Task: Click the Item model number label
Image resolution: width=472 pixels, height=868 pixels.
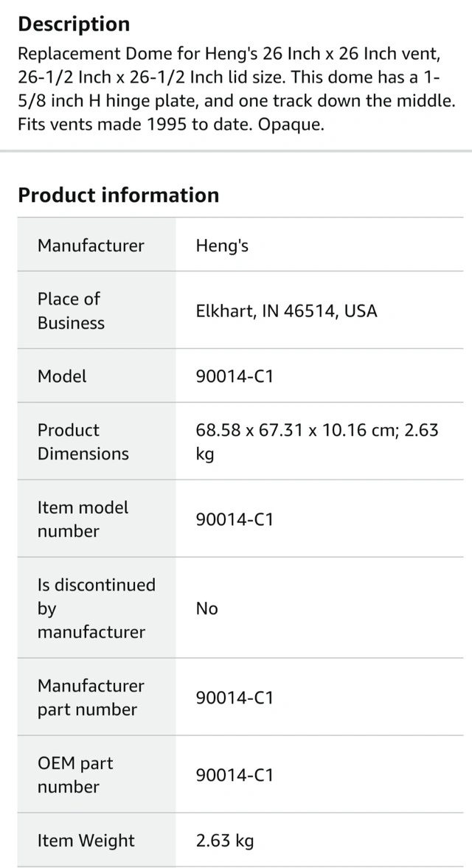Action: (x=83, y=518)
